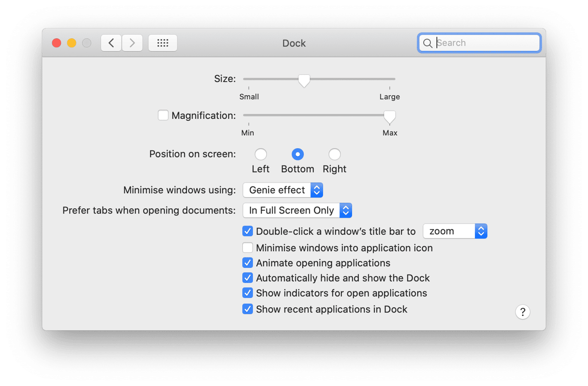
Task: Open the help question mark button
Action: tap(523, 312)
